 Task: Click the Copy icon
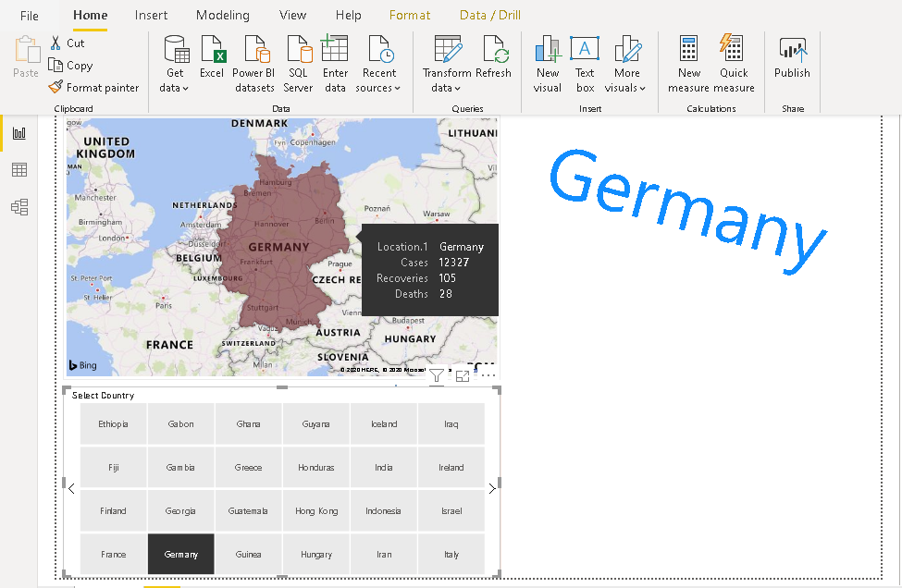click(56, 65)
